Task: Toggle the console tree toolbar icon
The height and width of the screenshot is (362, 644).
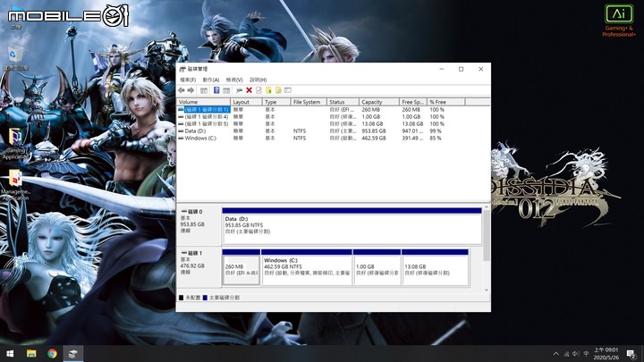Action: [x=204, y=90]
